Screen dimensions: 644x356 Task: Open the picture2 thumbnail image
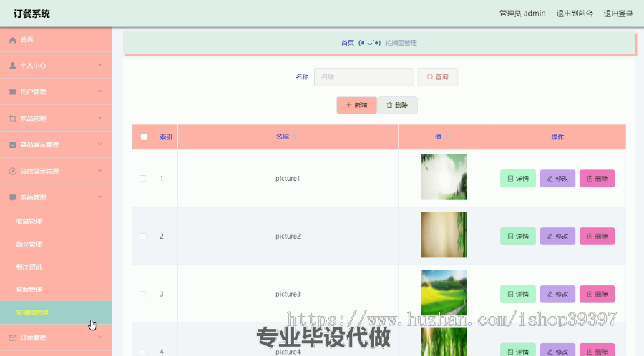444,235
